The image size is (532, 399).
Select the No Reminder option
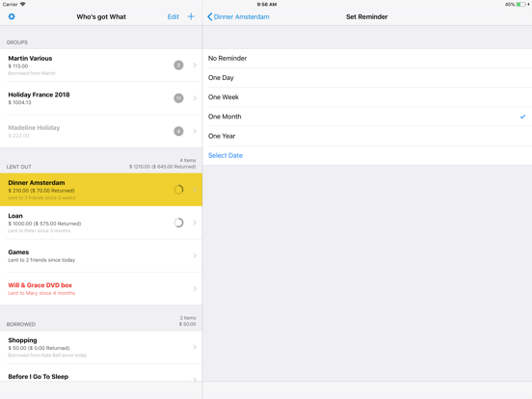click(367, 59)
